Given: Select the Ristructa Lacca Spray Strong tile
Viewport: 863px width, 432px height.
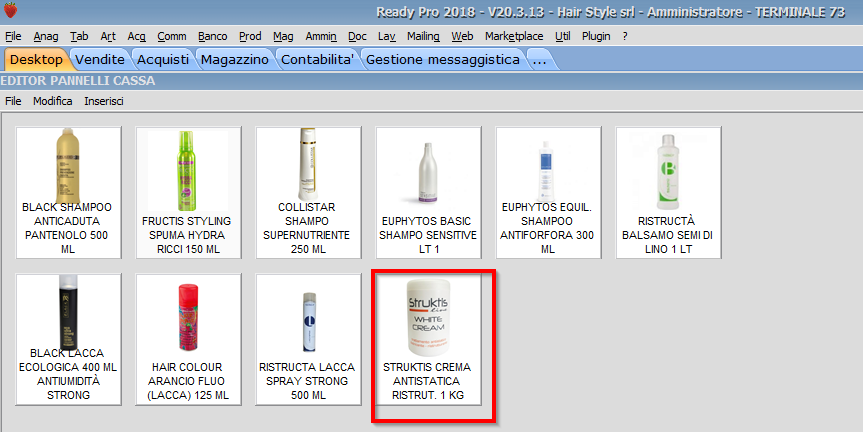Looking at the screenshot, I should (x=308, y=340).
